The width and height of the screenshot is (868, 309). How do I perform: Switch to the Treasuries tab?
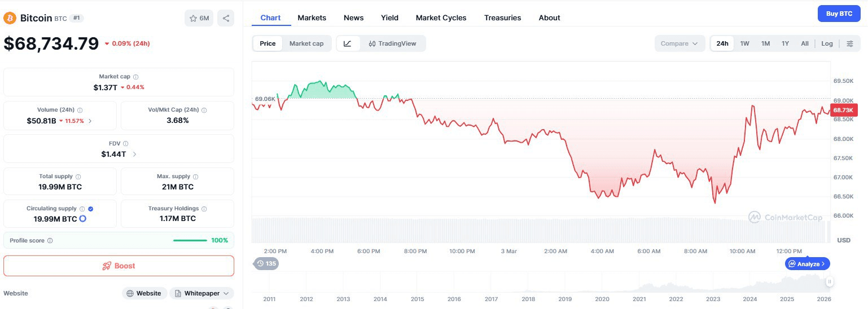(502, 17)
